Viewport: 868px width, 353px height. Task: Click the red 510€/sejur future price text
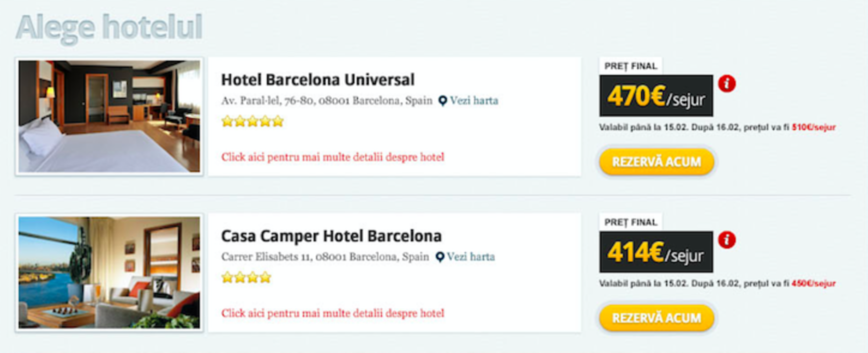coord(813,128)
